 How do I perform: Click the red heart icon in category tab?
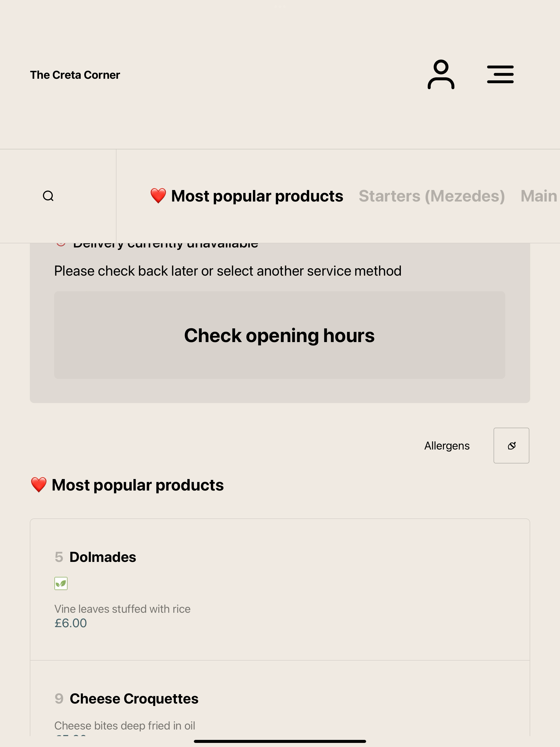(158, 196)
